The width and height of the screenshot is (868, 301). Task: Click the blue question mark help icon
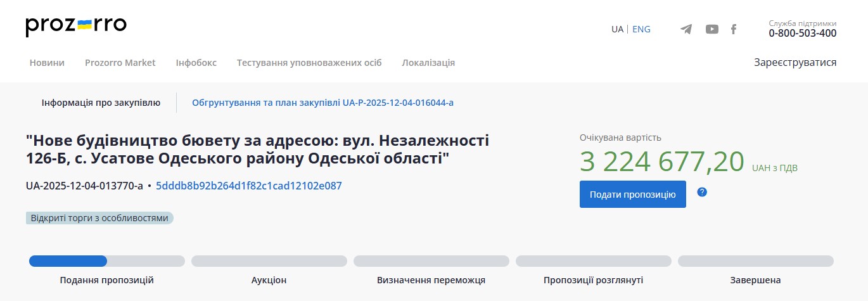click(702, 192)
